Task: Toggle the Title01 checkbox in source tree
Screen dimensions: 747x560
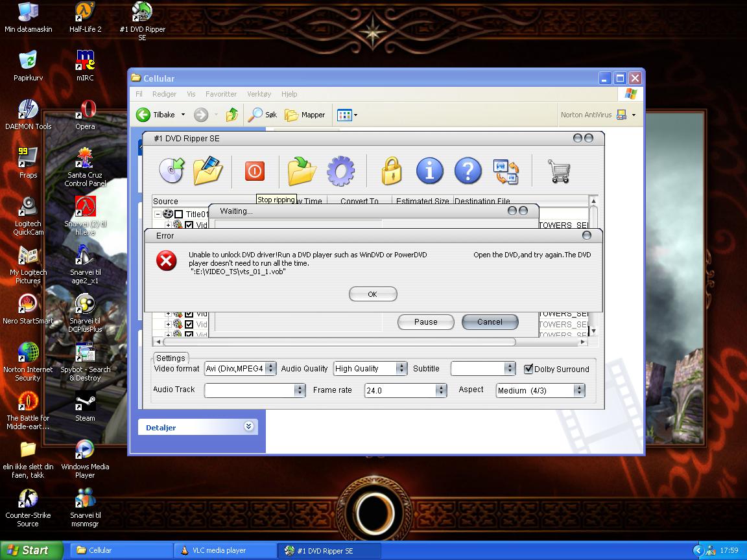Action: coord(179,215)
